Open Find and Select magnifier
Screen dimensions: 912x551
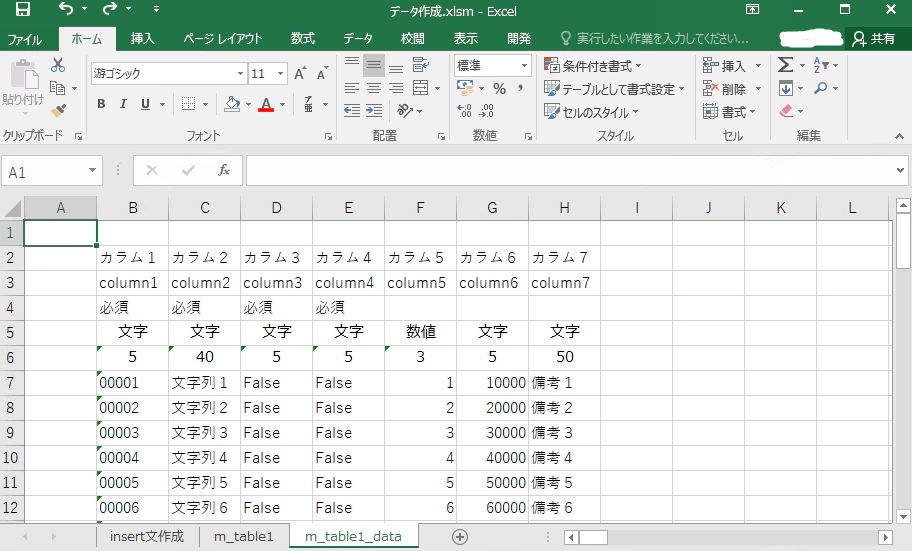tap(821, 88)
